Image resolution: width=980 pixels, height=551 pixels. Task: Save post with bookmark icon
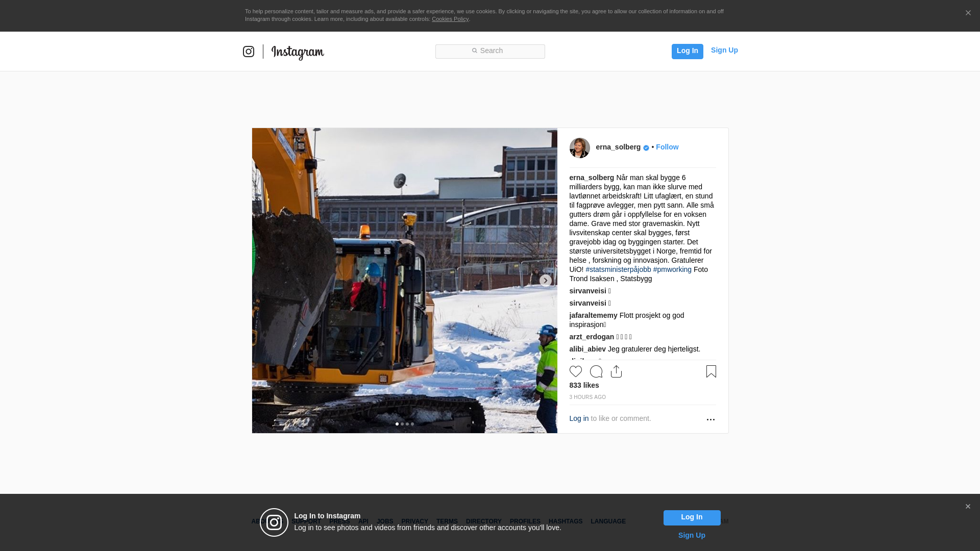(711, 371)
